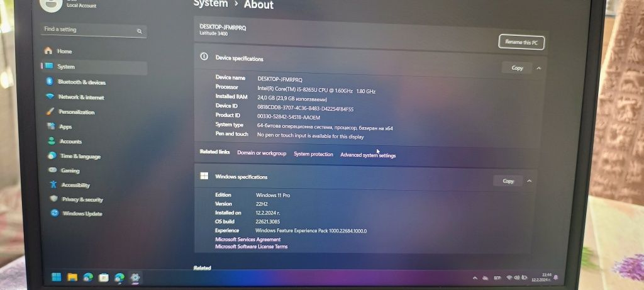Click the installed RAM 24,0 GB value

tap(292, 99)
